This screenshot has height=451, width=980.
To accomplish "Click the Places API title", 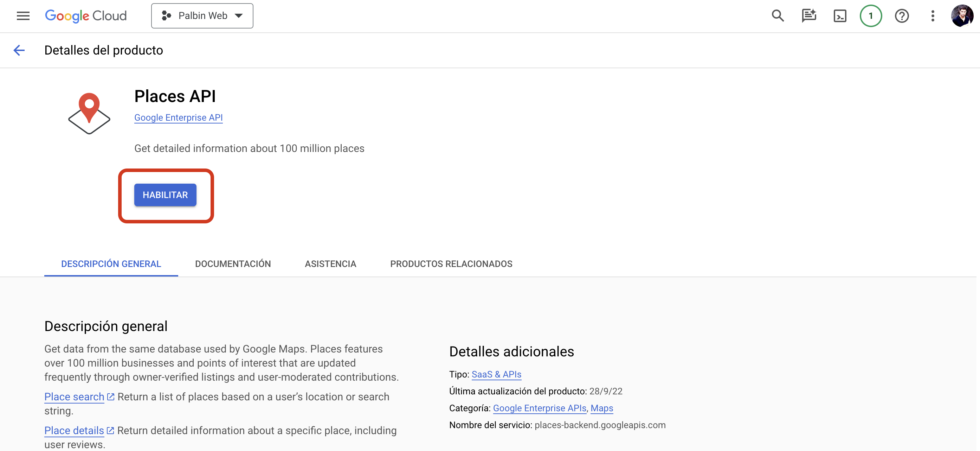I will (x=175, y=96).
